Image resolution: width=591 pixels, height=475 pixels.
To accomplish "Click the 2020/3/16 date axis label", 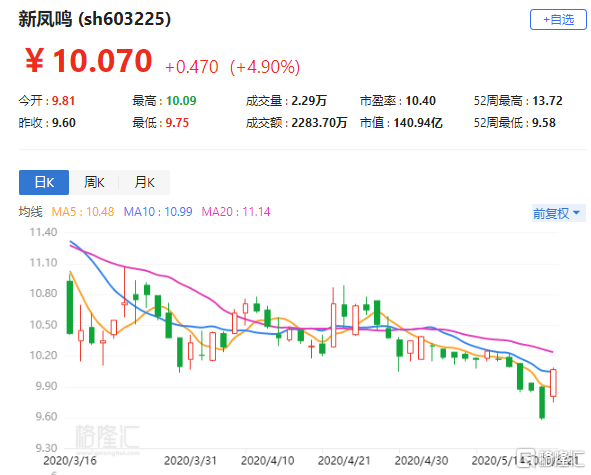I will coord(70,461).
